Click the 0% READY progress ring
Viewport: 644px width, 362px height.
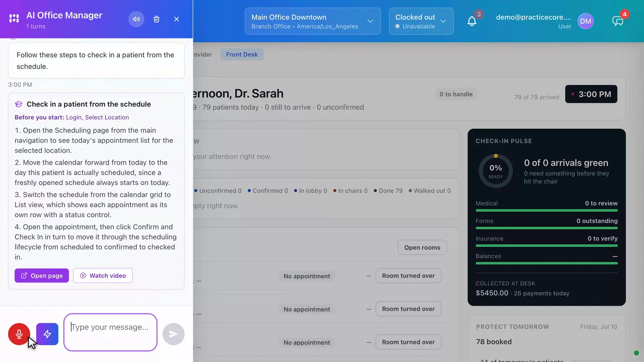[x=495, y=171]
